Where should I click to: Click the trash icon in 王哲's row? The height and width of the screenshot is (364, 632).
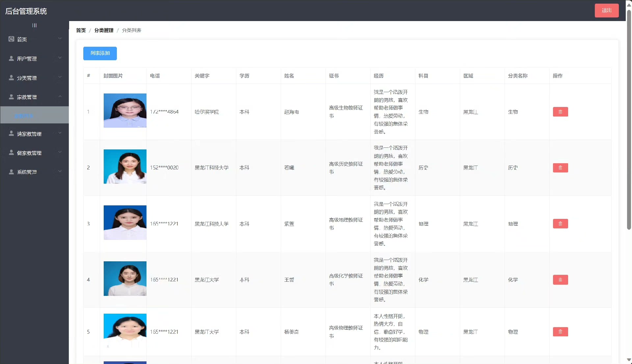560,280
